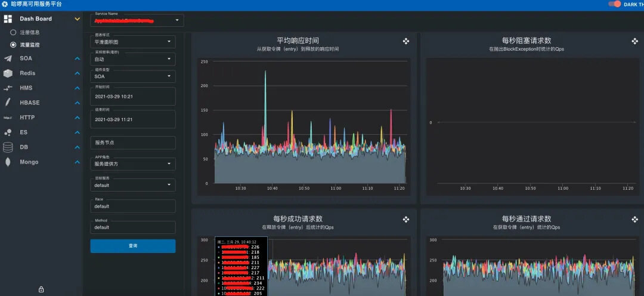Click the 哈啰高可用服务平台 header title

click(x=36, y=4)
